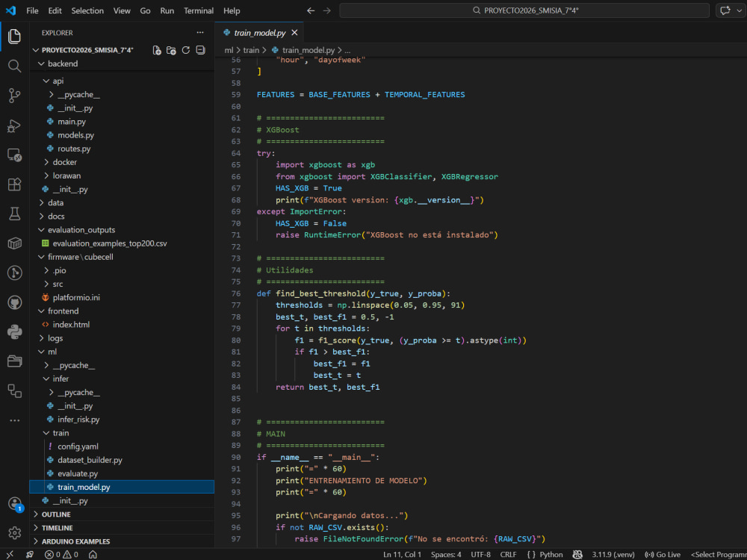This screenshot has width=747, height=560.
Task: Refresh the Explorer tree
Action: [186, 50]
